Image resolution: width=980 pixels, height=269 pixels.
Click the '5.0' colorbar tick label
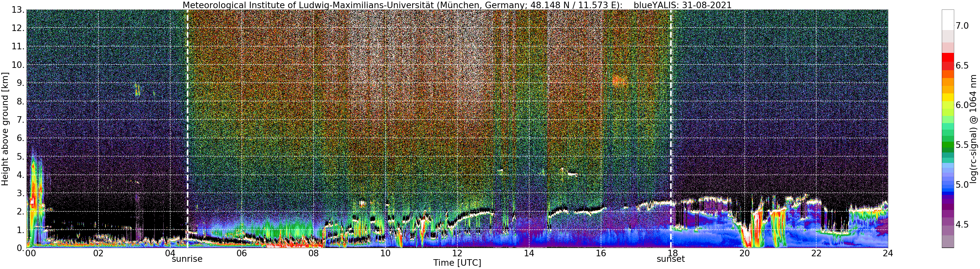(962, 185)
